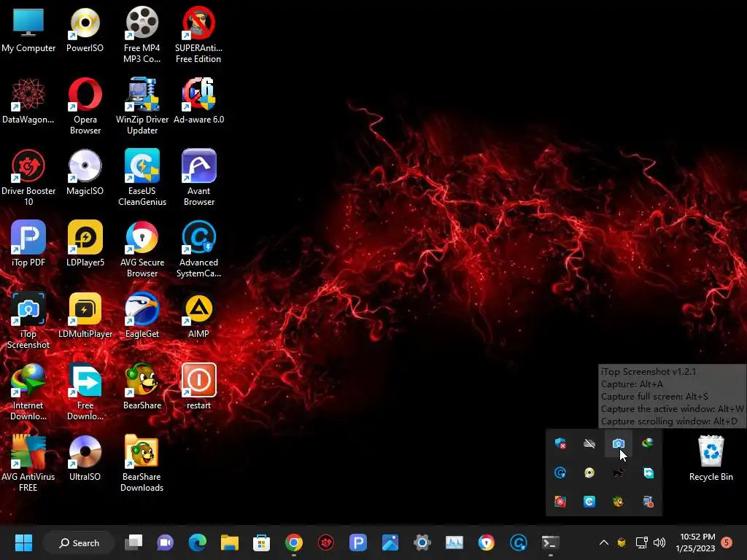The image size is (747, 560).
Task: Select the BearShare Downloads folder
Action: click(142, 464)
